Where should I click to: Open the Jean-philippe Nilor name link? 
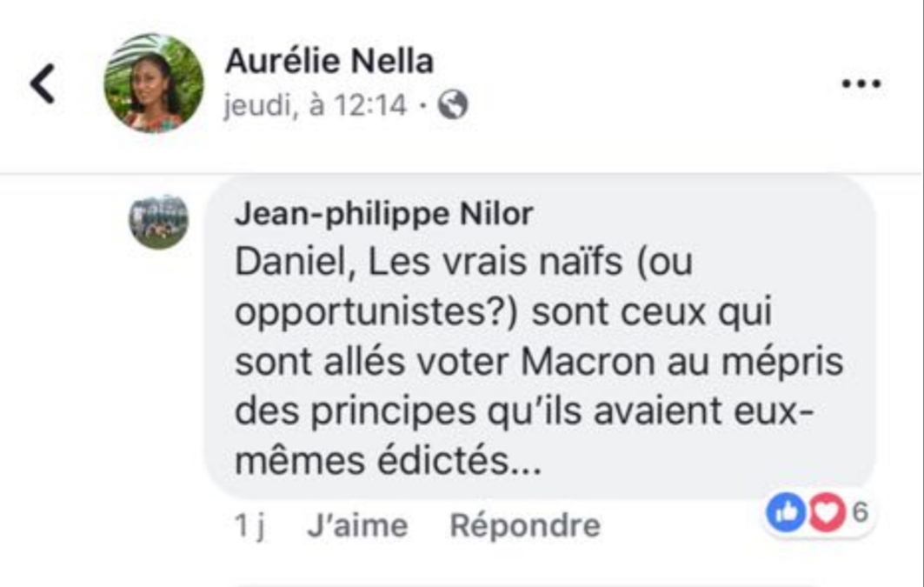click(384, 214)
